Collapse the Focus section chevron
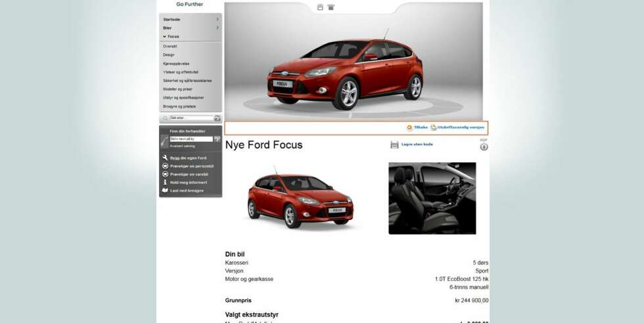Screen dimensions: 644x323 coord(165,37)
